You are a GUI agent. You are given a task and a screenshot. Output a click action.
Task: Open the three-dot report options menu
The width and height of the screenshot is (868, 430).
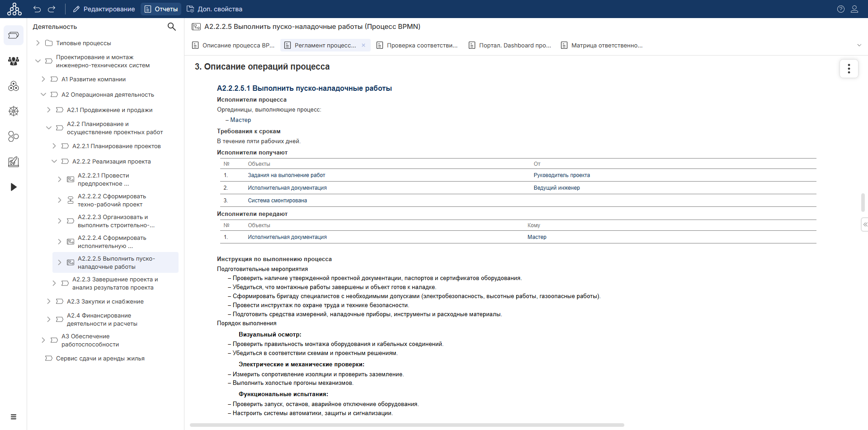coord(849,69)
